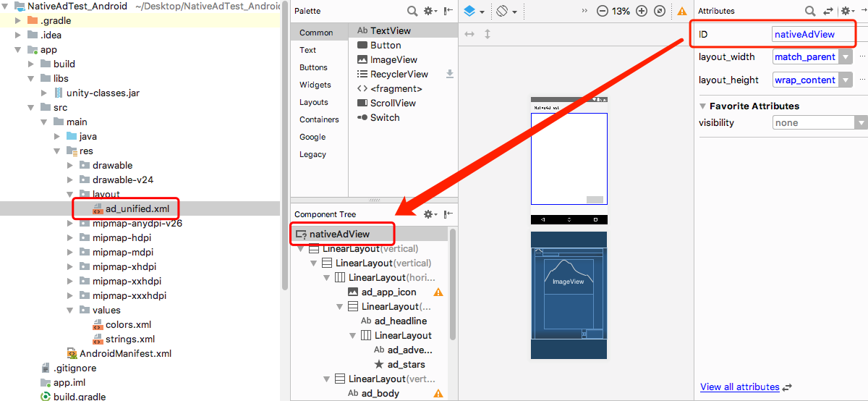Viewport: 868px width, 401px height.
Task: Hide the Component Tree panel
Action: tap(448, 214)
